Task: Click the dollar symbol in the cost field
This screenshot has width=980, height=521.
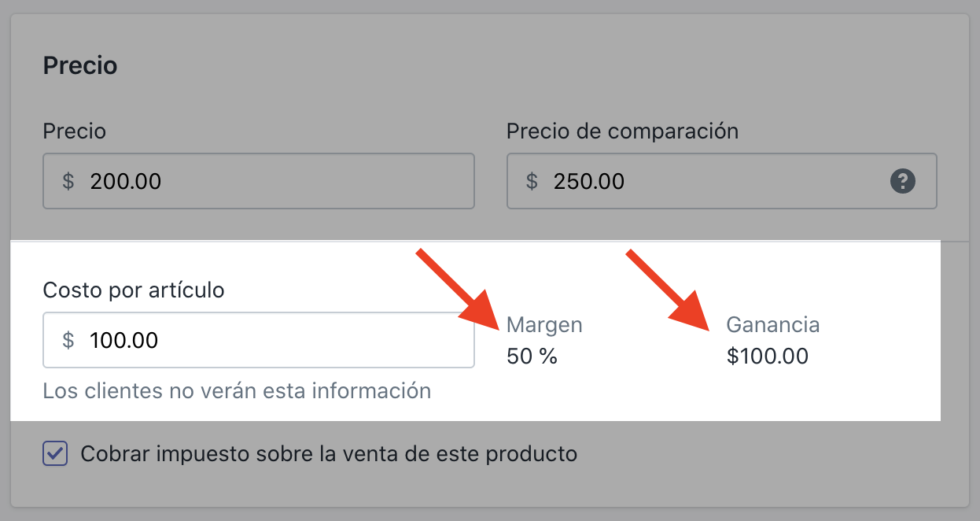Action: click(68, 340)
